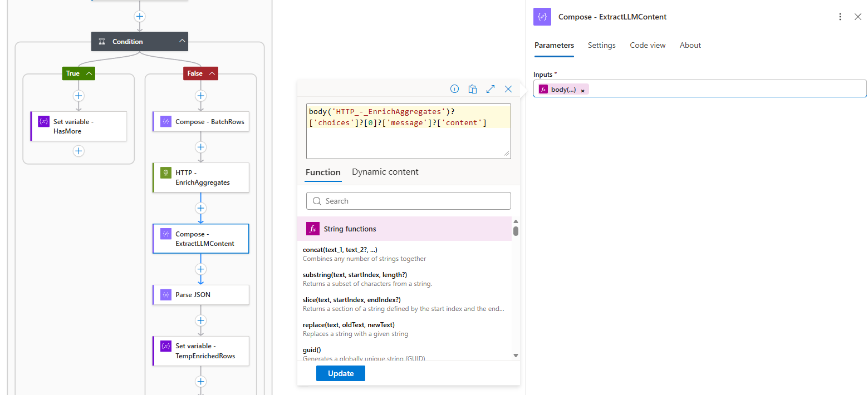Click the Update button
The image size is (868, 395).
coord(340,373)
